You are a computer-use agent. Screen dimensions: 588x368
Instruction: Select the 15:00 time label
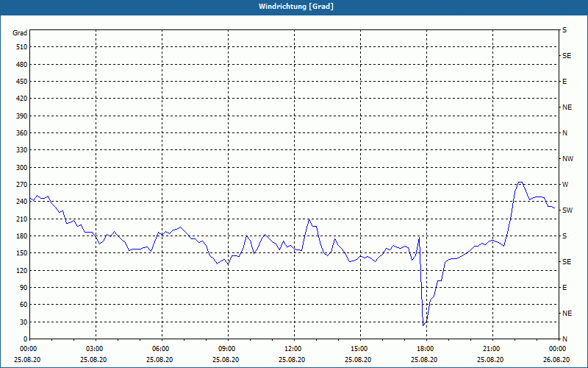358,349
